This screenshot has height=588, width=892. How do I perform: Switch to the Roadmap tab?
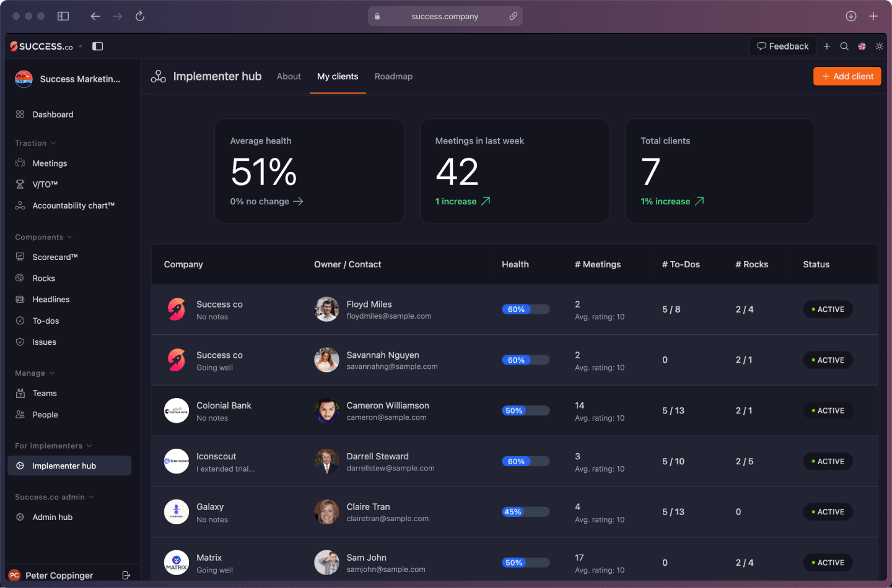pyautogui.click(x=393, y=76)
